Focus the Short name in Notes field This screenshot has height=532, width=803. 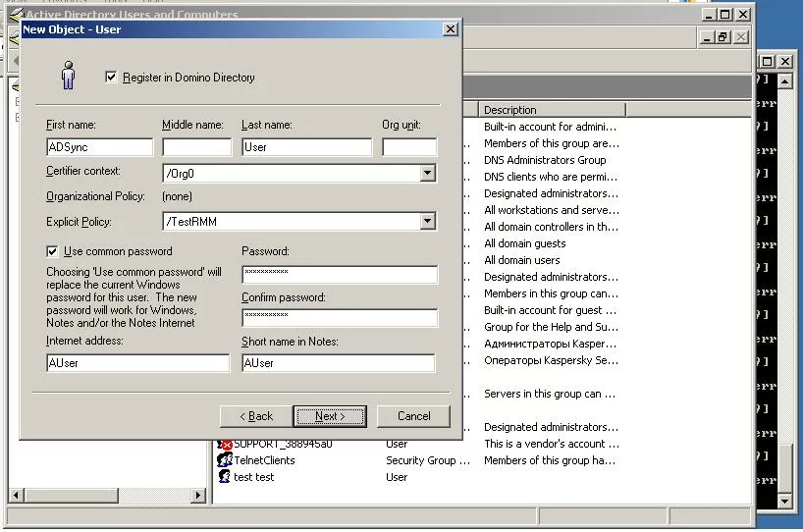(338, 363)
